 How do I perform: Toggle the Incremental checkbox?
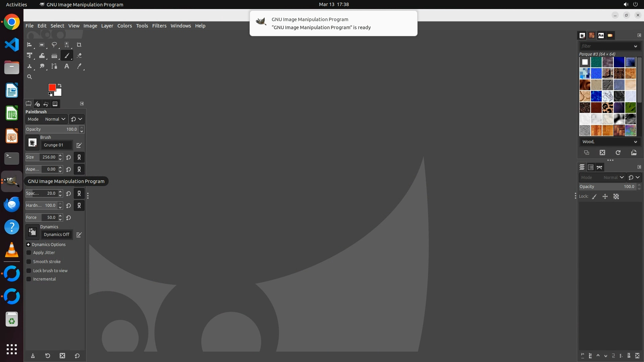[x=29, y=279]
